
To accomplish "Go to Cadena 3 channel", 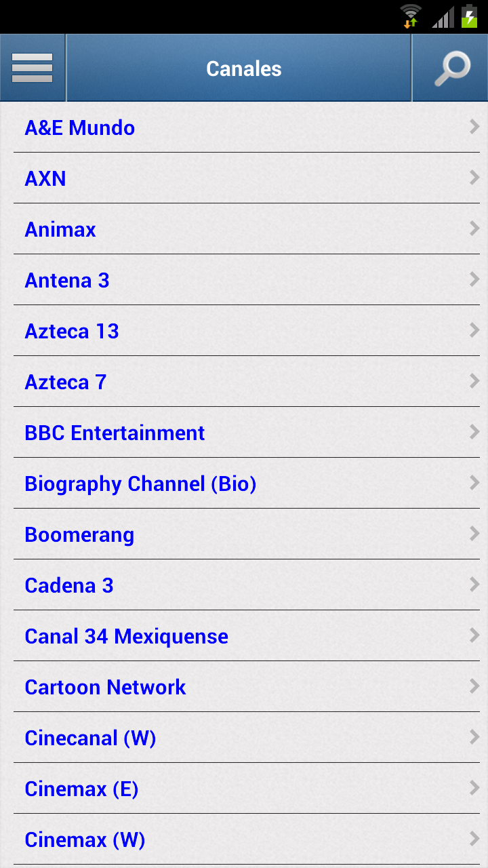I will click(x=69, y=585).
